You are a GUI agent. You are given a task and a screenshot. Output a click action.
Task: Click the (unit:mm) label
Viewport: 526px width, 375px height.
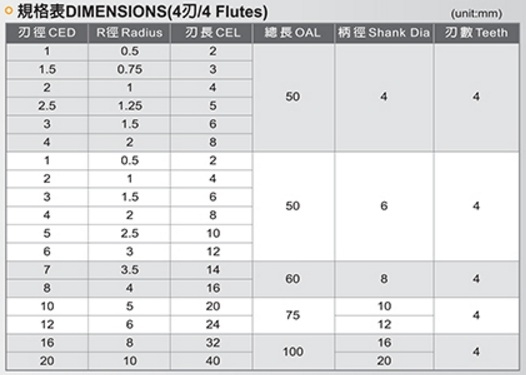pos(476,14)
